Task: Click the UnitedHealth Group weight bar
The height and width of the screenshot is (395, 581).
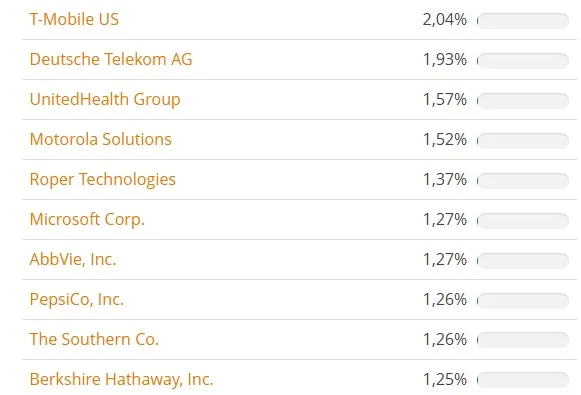Action: pos(523,101)
